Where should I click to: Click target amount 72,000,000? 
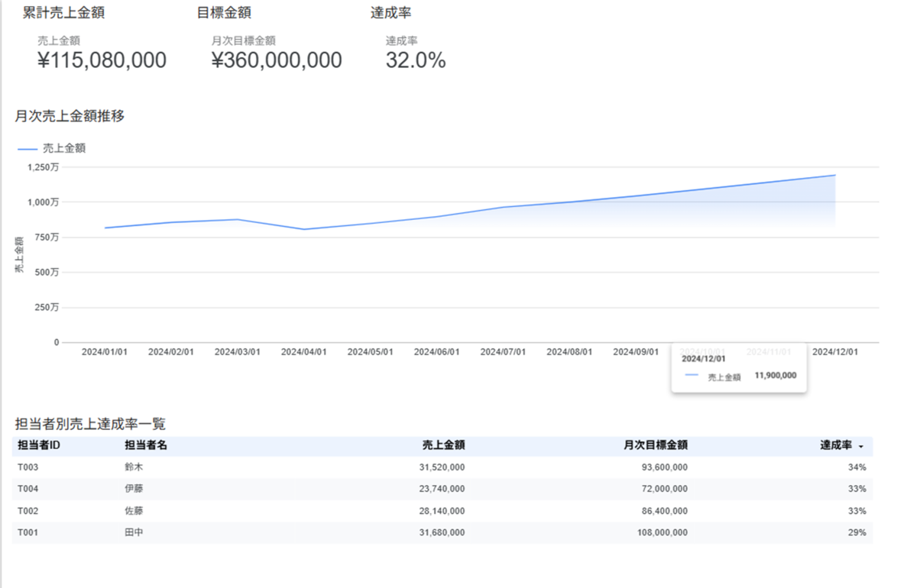tap(665, 489)
